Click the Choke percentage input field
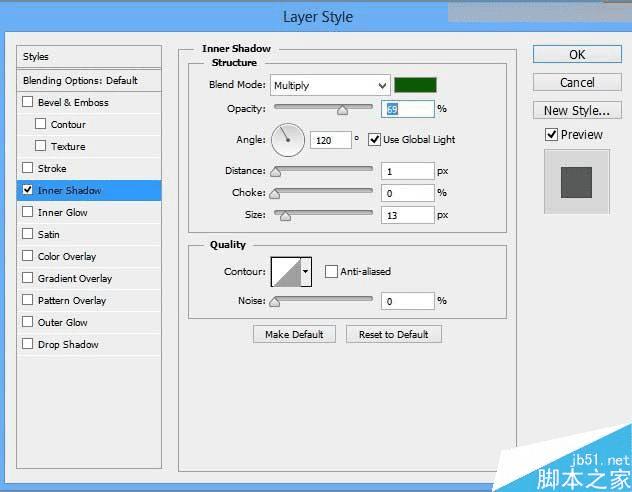Viewport: 632px width, 492px height. click(x=407, y=193)
